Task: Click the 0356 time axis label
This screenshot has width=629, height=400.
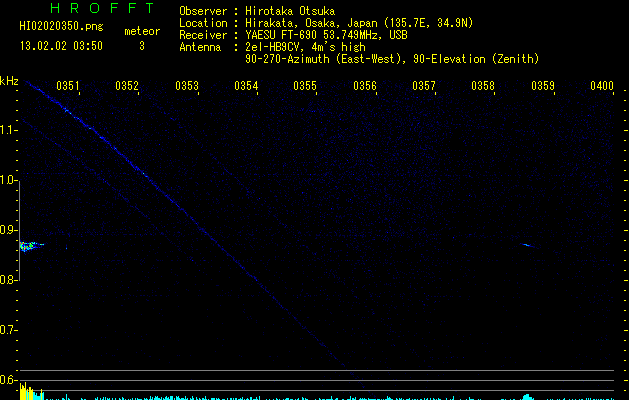Action: point(365,86)
